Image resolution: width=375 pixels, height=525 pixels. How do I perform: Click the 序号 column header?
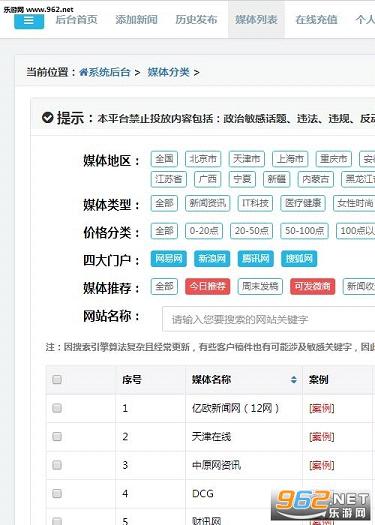tap(150, 380)
